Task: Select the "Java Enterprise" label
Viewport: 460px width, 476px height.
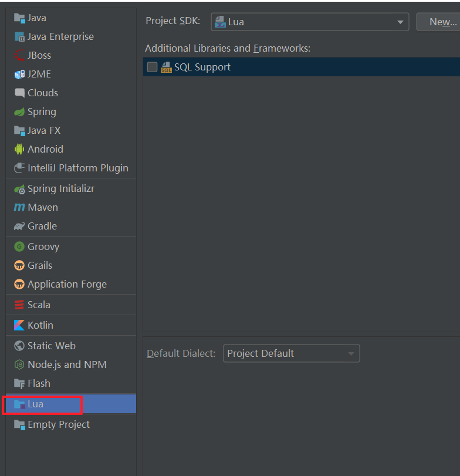Action: (60, 37)
